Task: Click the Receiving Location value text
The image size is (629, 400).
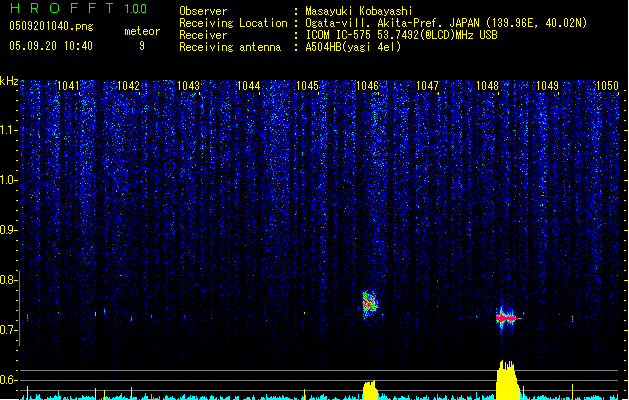Action: [x=446, y=23]
